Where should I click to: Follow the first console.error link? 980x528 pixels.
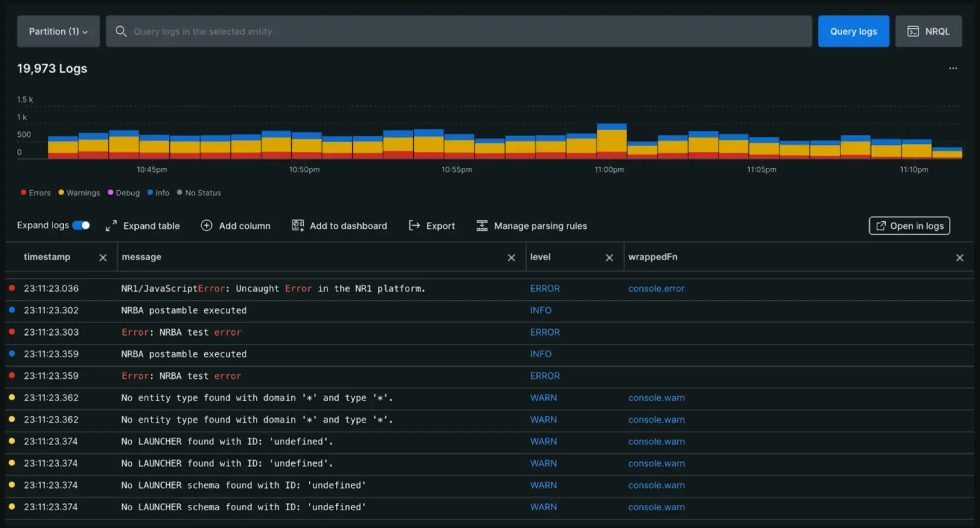pos(656,288)
